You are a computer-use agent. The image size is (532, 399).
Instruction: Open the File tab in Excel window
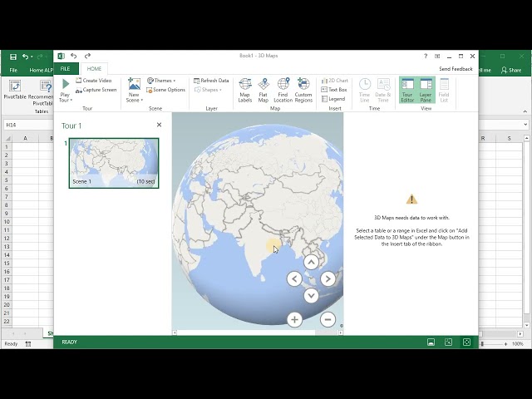click(13, 70)
